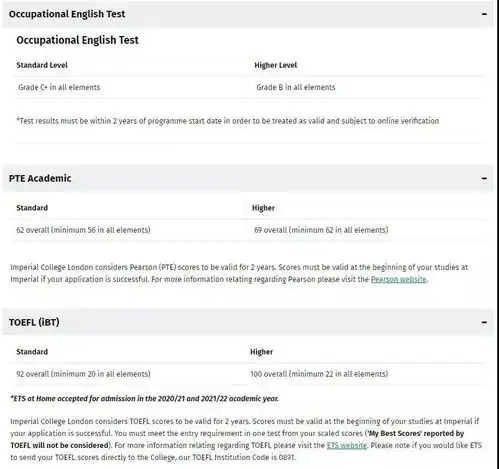Click the minus icon beside PTE Academic

coord(484,178)
